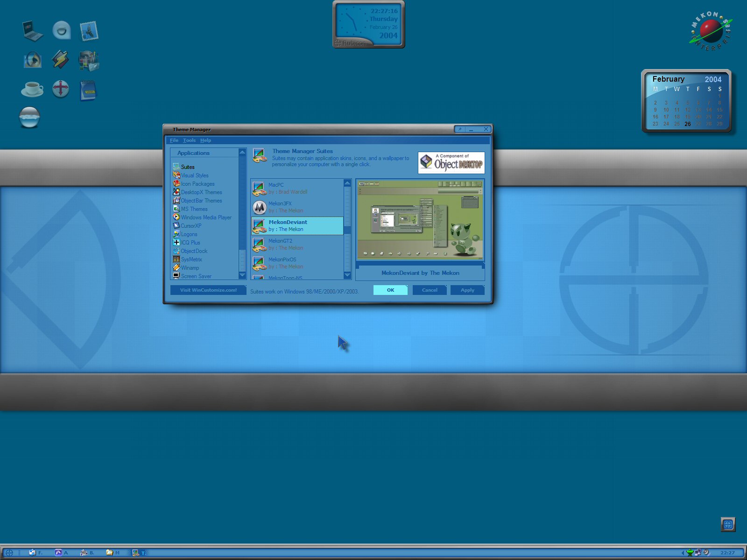This screenshot has width=747, height=560.
Task: Choose ObjectBar Themes in Applications list
Action: [201, 201]
